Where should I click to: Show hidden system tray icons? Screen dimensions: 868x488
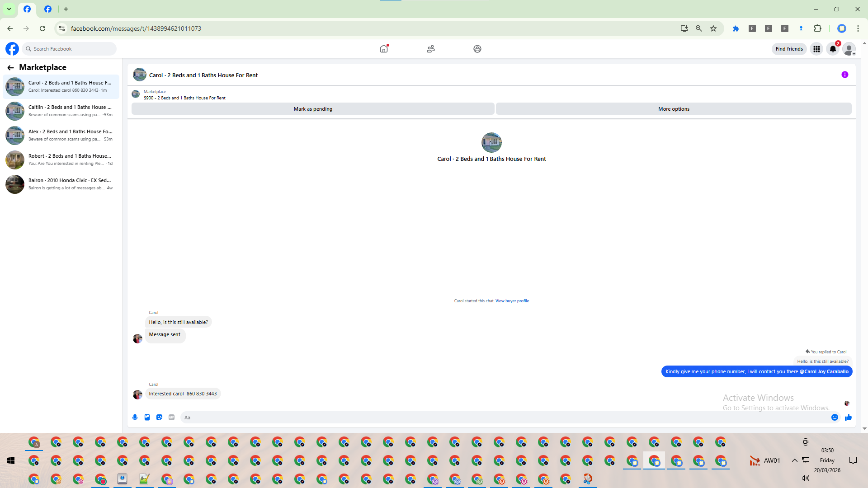(794, 460)
